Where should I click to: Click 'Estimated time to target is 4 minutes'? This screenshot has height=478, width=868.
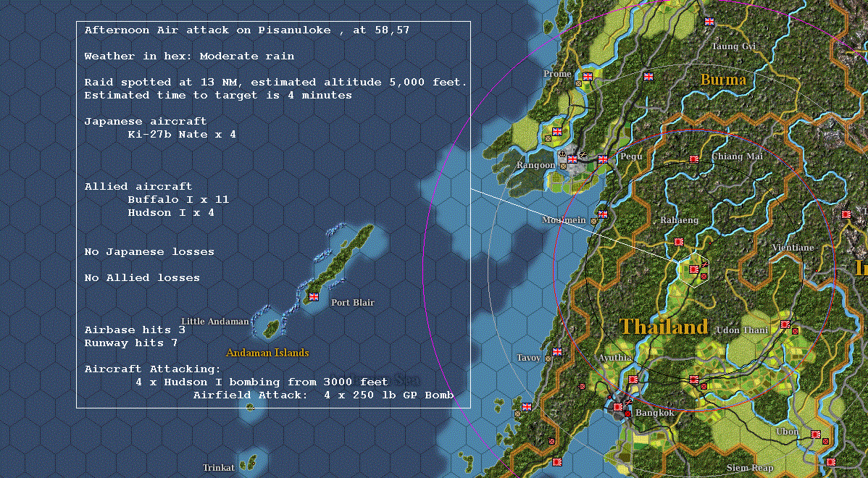click(218, 95)
